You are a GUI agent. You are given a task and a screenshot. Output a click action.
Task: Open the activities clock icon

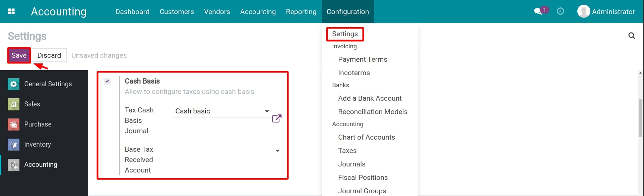(561, 11)
